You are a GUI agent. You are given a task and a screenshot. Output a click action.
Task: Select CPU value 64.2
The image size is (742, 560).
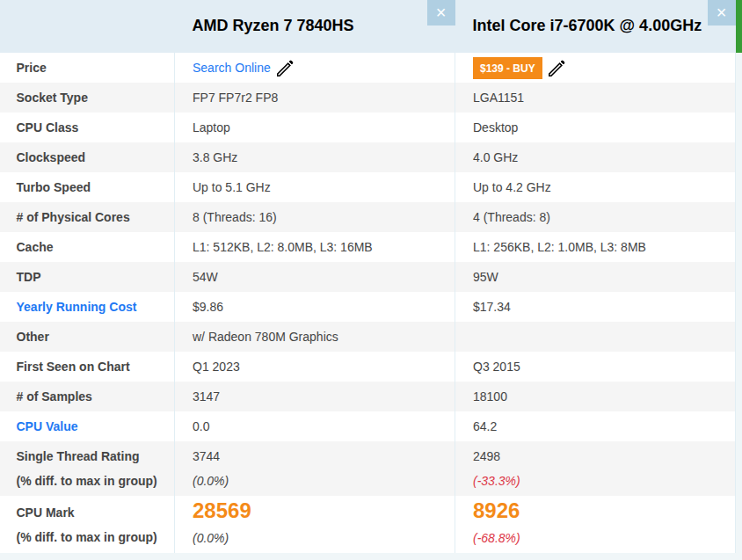(x=484, y=426)
